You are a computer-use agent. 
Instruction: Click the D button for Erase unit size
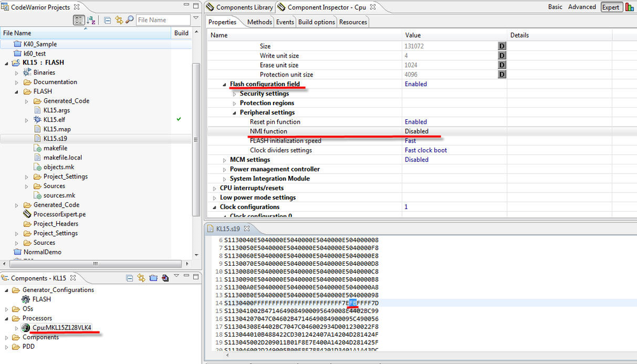pyautogui.click(x=502, y=65)
